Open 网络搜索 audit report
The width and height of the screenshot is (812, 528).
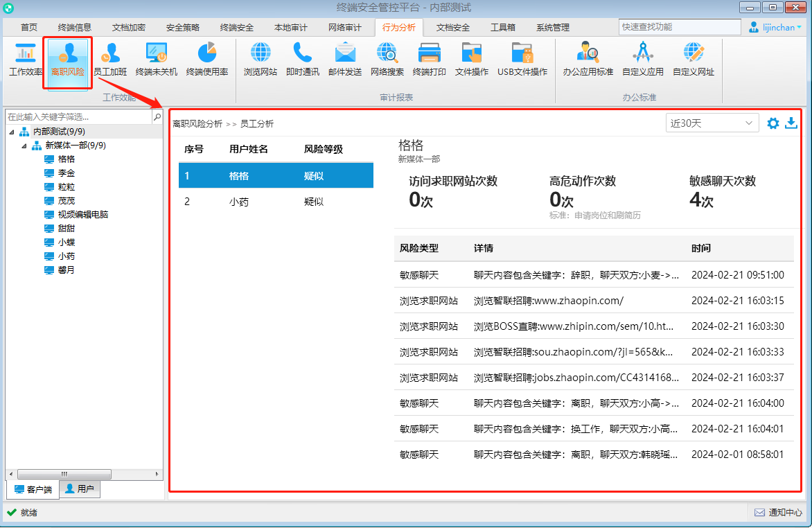pos(387,60)
